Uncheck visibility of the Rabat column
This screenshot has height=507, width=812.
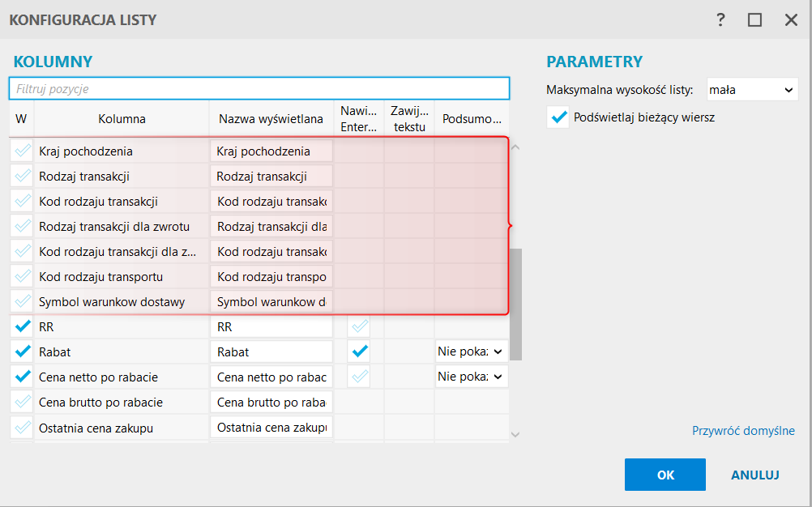23,352
